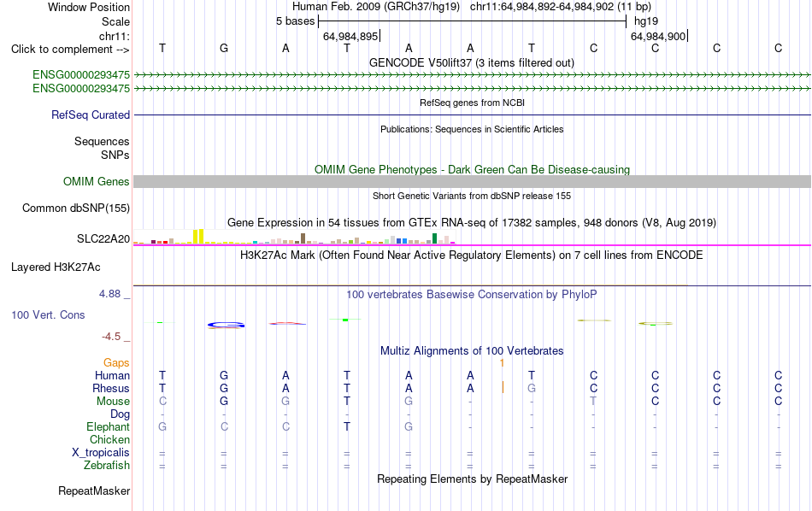Screen dimensions: 812x511
Task: Select the Sequences track label
Action: point(102,141)
